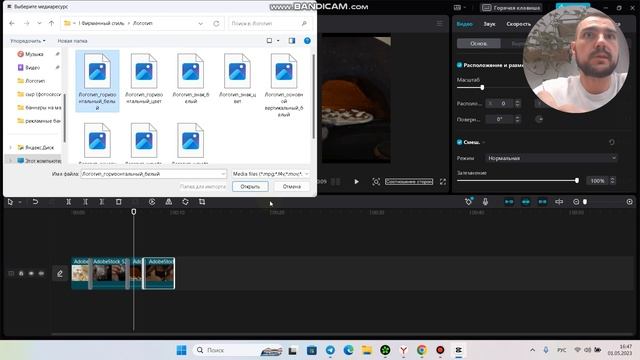Open file dialog help
The image size is (640, 360).
click(307, 41)
